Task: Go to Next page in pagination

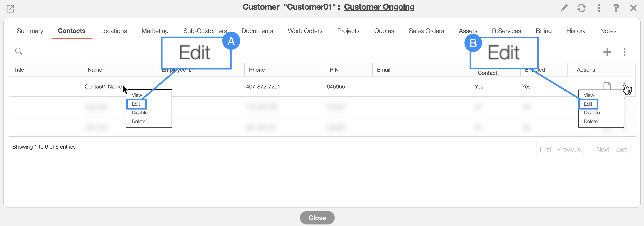Action: coord(603,149)
